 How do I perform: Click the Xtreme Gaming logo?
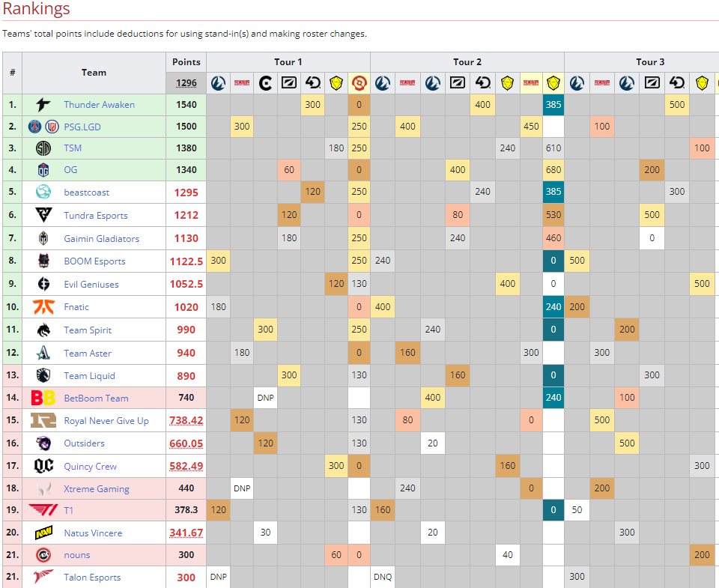(x=43, y=488)
